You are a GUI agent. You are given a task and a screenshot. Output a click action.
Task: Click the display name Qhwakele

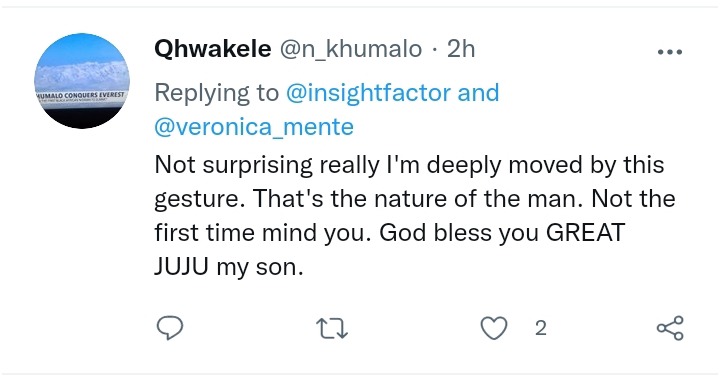click(213, 49)
